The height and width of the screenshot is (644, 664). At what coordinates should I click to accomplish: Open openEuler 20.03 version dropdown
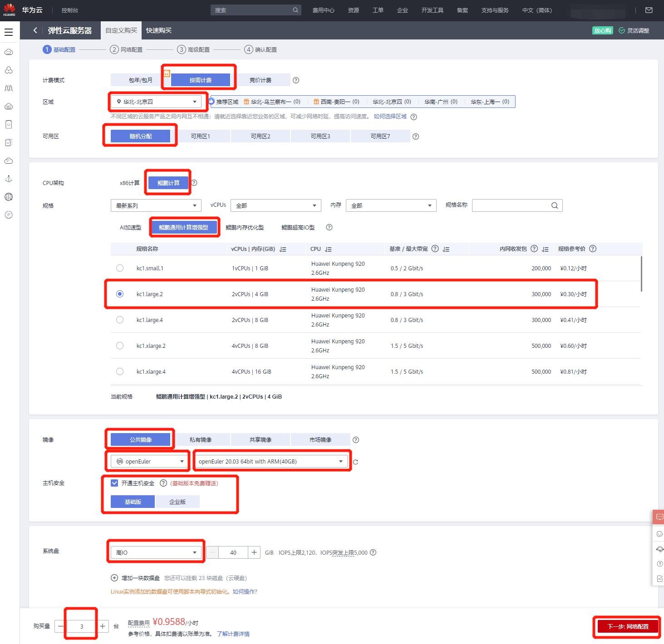pyautogui.click(x=271, y=461)
